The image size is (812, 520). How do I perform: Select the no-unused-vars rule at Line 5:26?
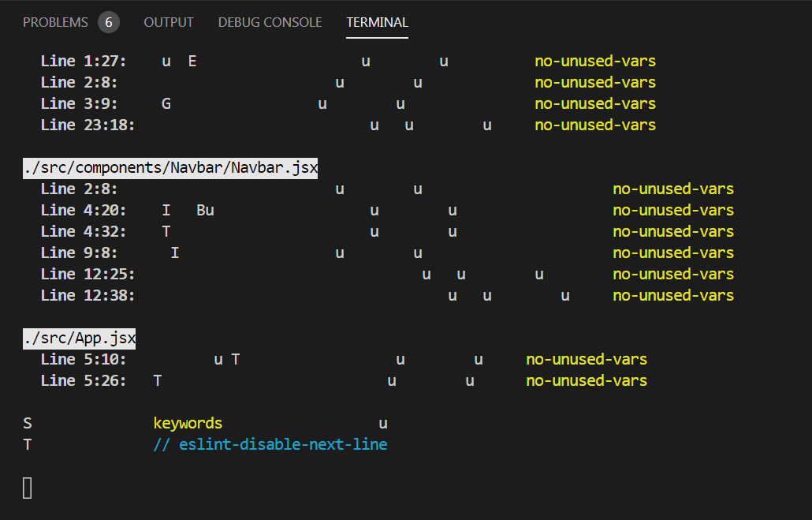point(587,380)
